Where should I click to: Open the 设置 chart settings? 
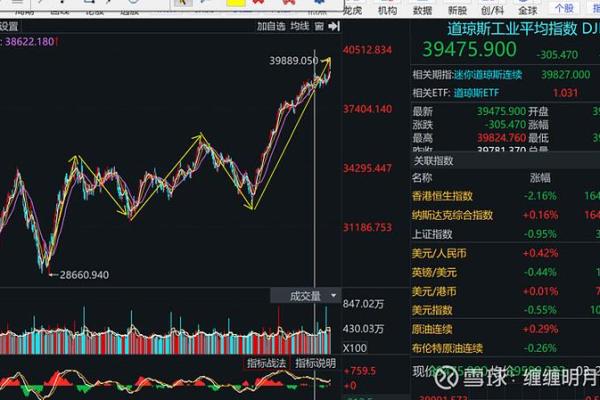point(9,27)
